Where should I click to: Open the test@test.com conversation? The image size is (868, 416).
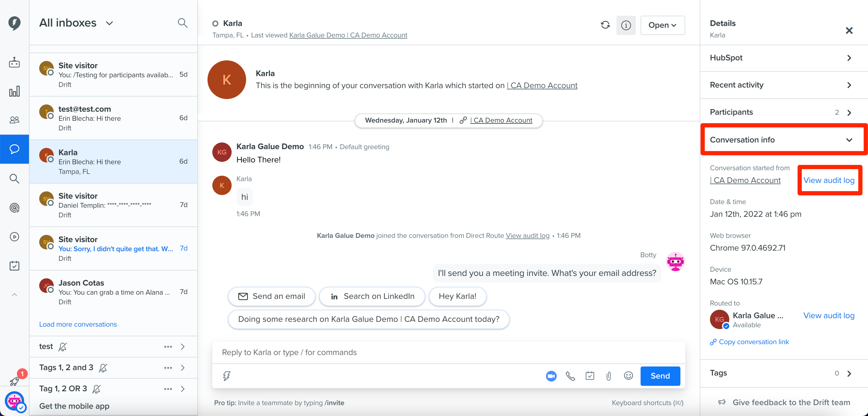click(113, 118)
